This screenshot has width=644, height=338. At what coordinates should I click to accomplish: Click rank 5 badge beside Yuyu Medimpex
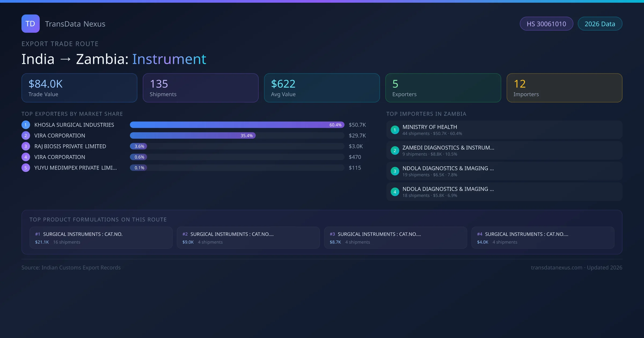click(x=26, y=168)
